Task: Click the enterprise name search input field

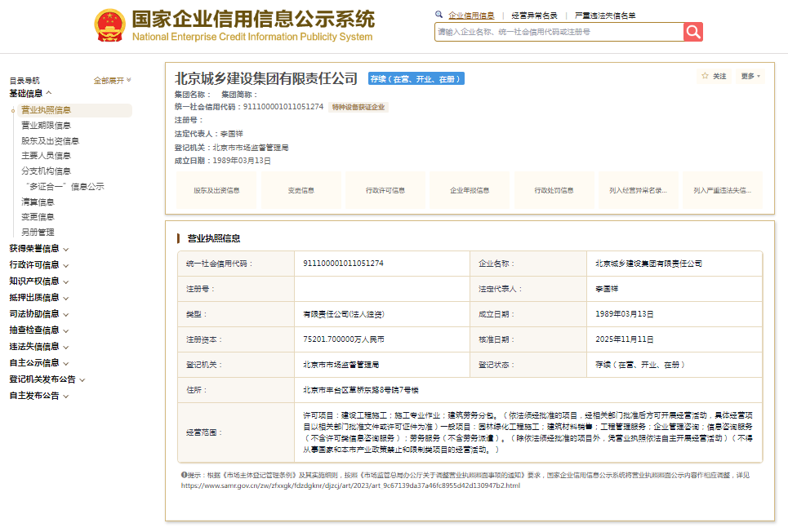Action: 559,32
